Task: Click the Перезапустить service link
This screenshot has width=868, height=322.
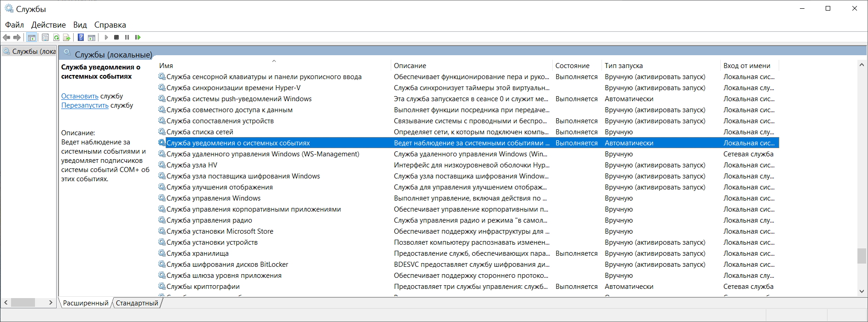Action: (x=85, y=105)
